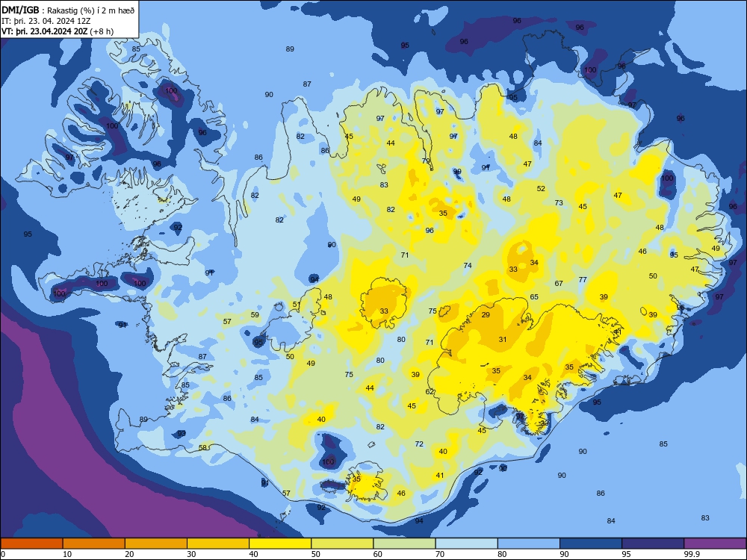The width and height of the screenshot is (747, 560).
Task: Click the legend scale label '0'
Action: click(x=3, y=554)
